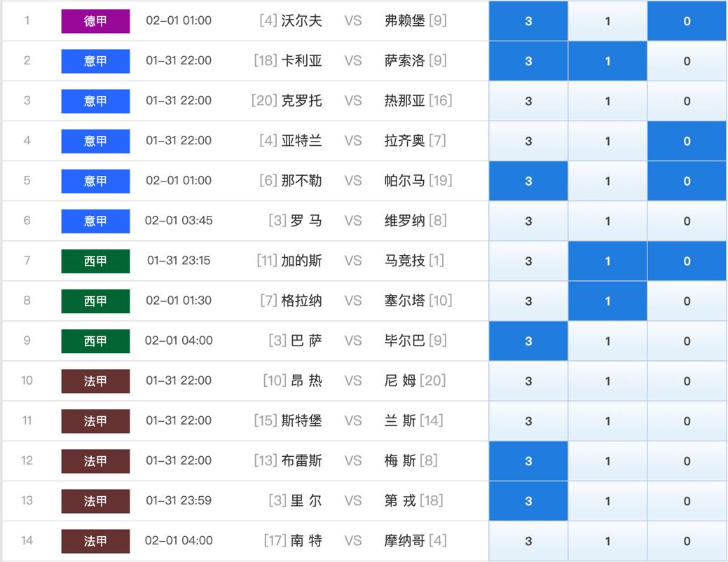Open VS matchup for 里尔 and 第戎
The width and height of the screenshot is (728, 562).
tap(353, 500)
